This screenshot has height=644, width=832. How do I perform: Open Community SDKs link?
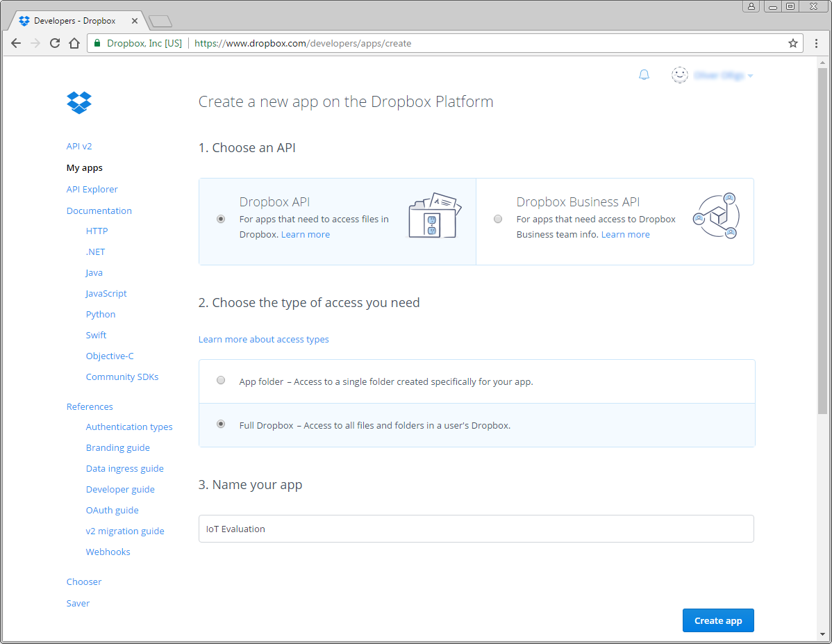click(x=122, y=377)
